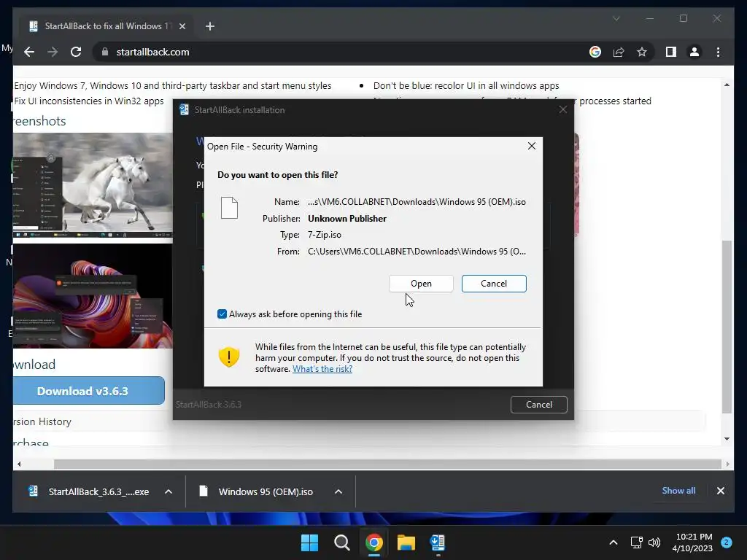Click the StartAllBack icon on the exe download item
747x560 pixels.
(34, 491)
